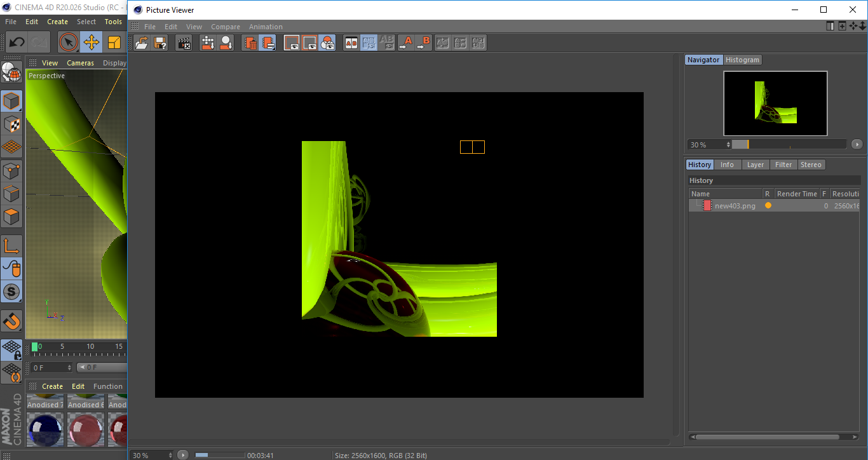
Task: Select Model mode cube icon
Action: tap(11, 101)
